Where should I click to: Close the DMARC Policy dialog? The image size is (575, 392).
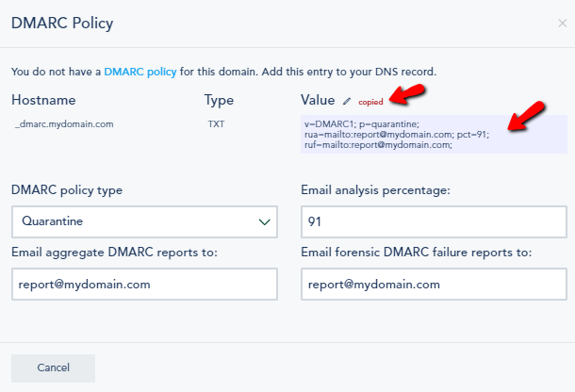pos(563,24)
